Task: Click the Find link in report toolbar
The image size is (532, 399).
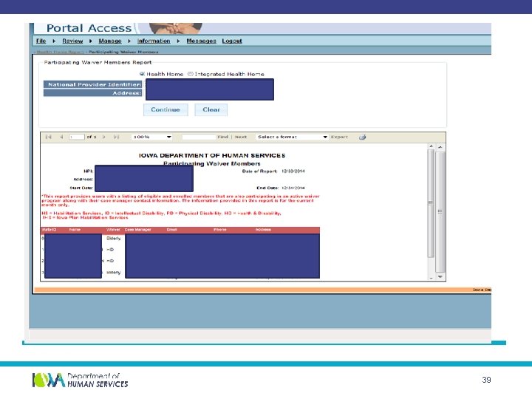Action: click(222, 137)
